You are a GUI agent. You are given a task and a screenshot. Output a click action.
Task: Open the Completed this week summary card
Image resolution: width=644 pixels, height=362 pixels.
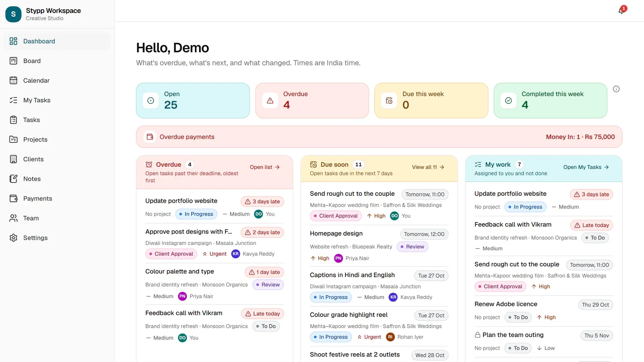pyautogui.click(x=550, y=101)
